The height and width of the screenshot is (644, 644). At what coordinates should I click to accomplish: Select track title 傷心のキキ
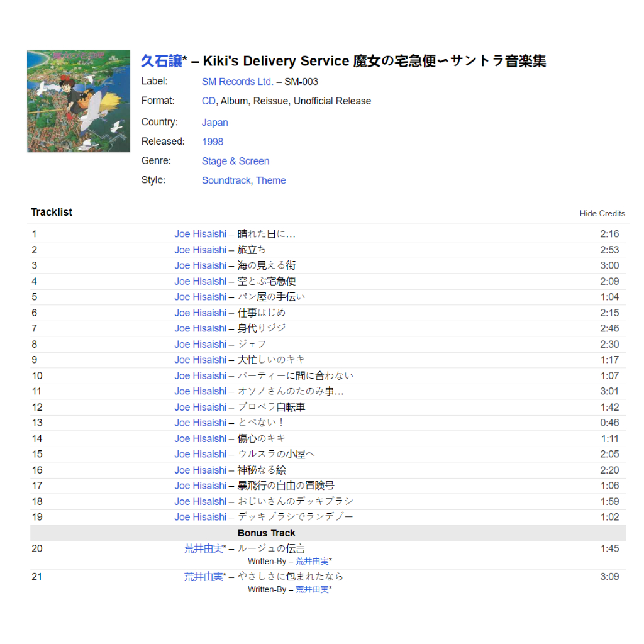pos(261,438)
